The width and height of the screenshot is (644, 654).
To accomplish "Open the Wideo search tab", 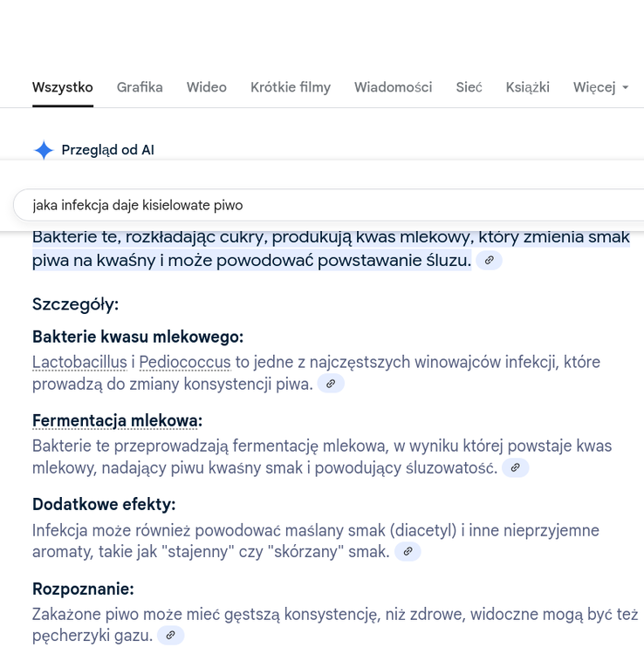I will [207, 87].
